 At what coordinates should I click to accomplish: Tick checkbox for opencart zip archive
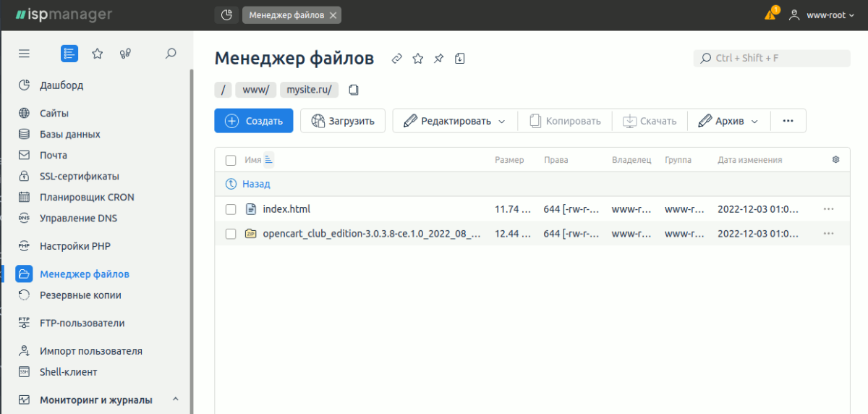pyautogui.click(x=231, y=234)
